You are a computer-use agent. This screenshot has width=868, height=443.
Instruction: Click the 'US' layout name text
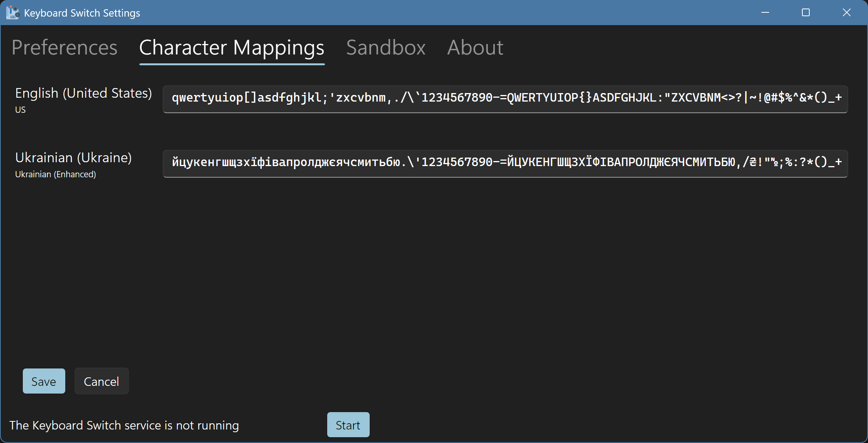[20, 110]
